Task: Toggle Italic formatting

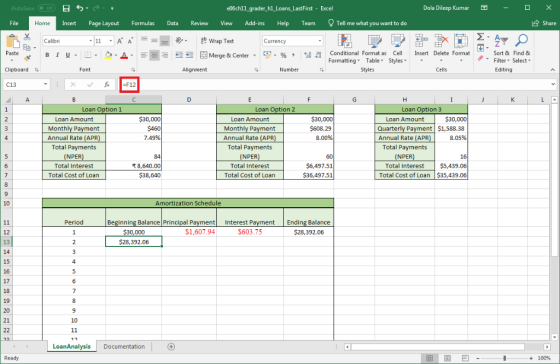Action: 57,55
